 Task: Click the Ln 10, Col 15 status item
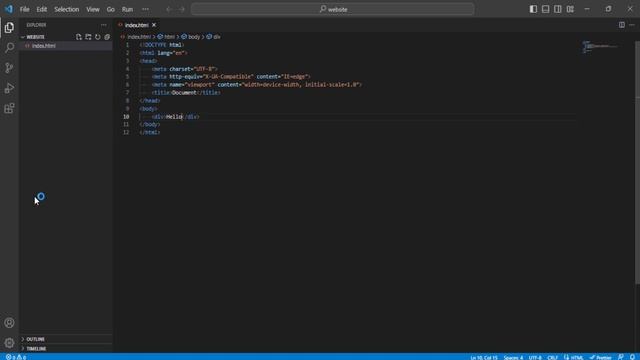coord(484,357)
